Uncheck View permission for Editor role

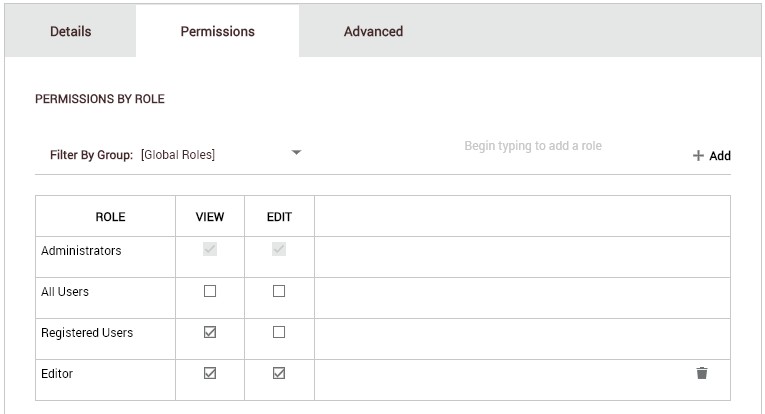(210, 373)
